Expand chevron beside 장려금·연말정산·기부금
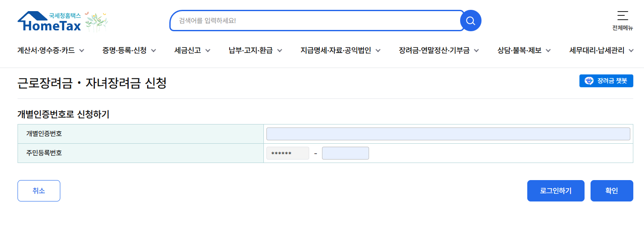644x225 pixels. [476, 50]
